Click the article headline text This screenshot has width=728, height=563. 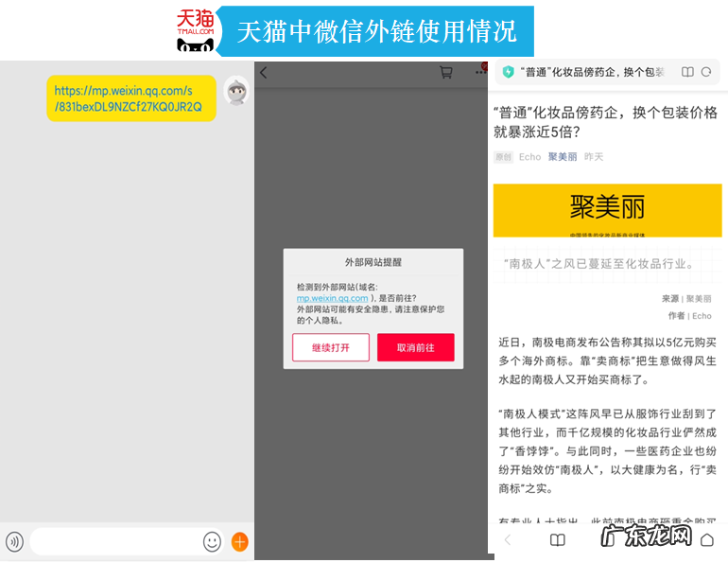605,122
